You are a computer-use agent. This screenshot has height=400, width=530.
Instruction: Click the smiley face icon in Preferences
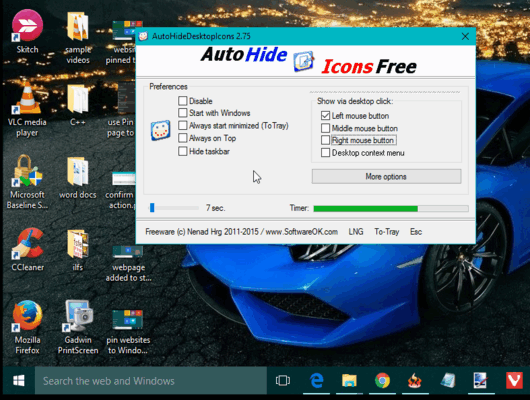click(160, 130)
